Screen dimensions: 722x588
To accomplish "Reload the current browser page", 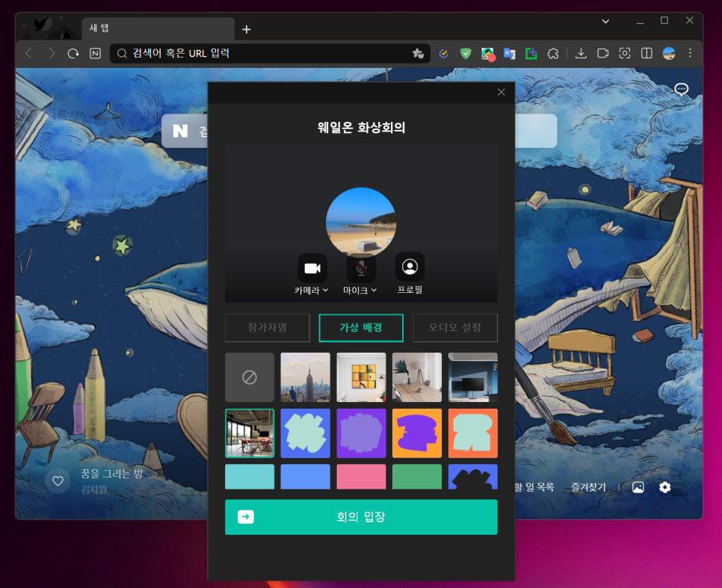I will (x=73, y=53).
